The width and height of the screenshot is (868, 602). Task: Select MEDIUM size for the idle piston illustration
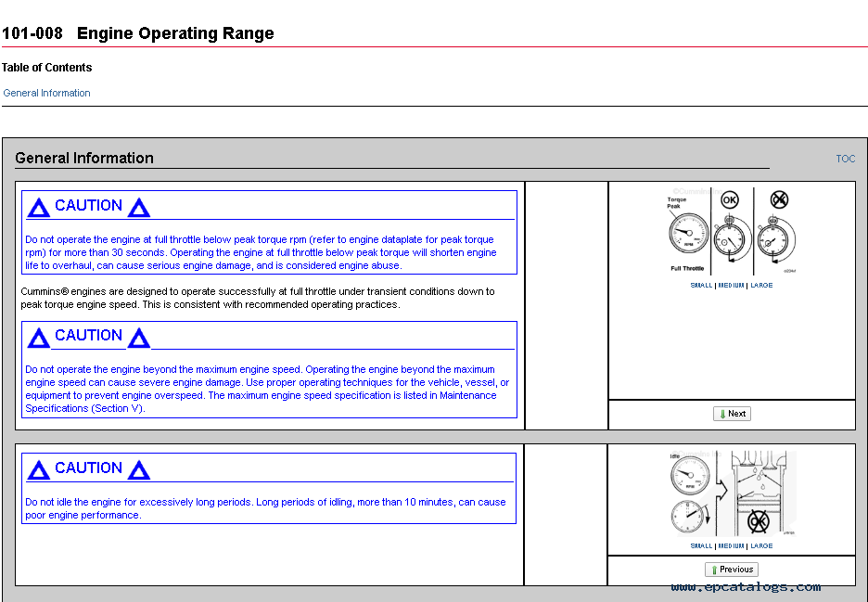(x=731, y=545)
